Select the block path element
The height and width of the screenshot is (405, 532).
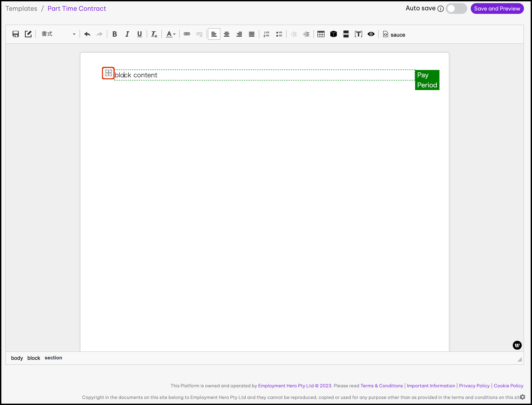click(x=34, y=358)
